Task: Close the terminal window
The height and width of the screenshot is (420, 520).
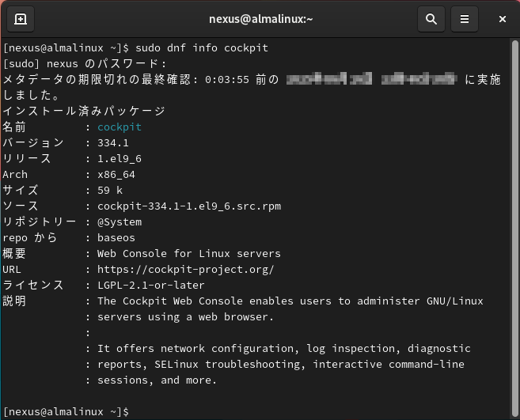Action: click(502, 19)
